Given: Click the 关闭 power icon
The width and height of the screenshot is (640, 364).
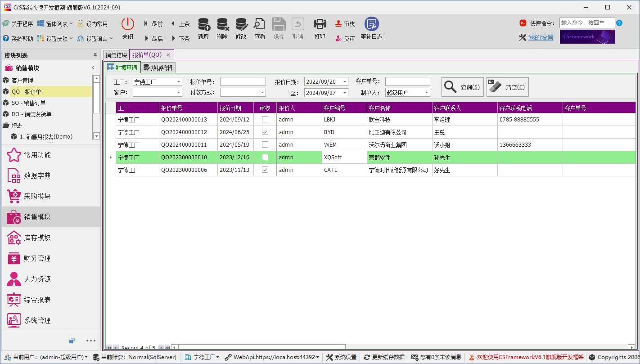Looking at the screenshot, I should point(128,24).
